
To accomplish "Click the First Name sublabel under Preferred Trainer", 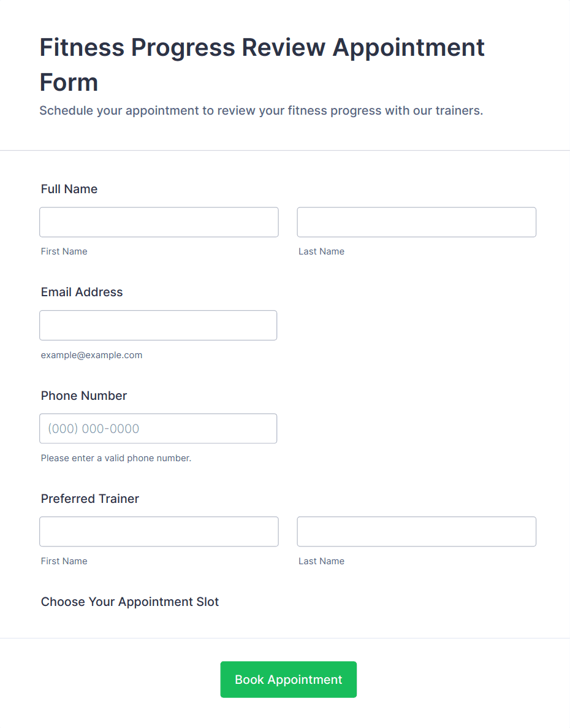I will [x=64, y=561].
